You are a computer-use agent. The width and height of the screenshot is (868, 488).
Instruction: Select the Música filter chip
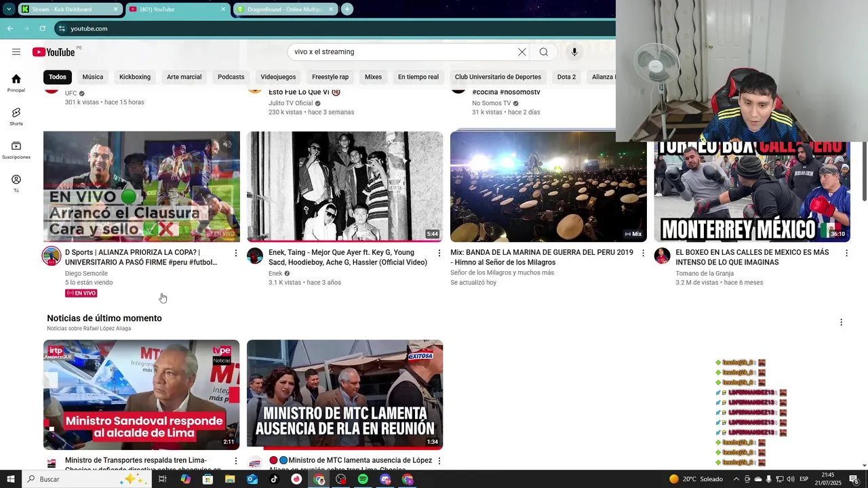pos(93,77)
